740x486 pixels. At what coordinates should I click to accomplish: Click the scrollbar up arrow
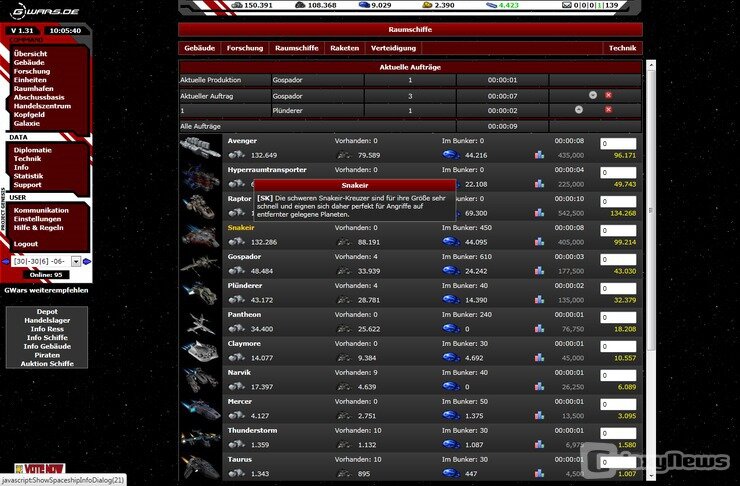(651, 64)
